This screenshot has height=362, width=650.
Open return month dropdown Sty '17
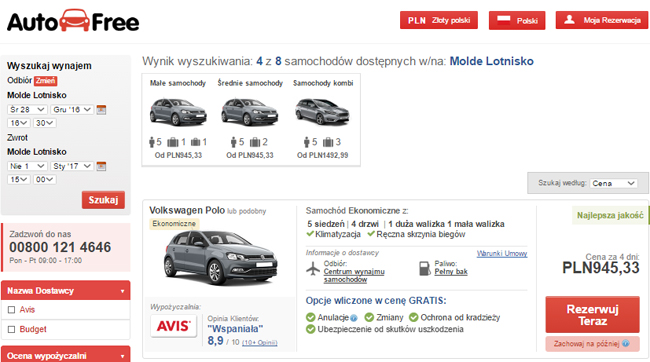(x=72, y=166)
